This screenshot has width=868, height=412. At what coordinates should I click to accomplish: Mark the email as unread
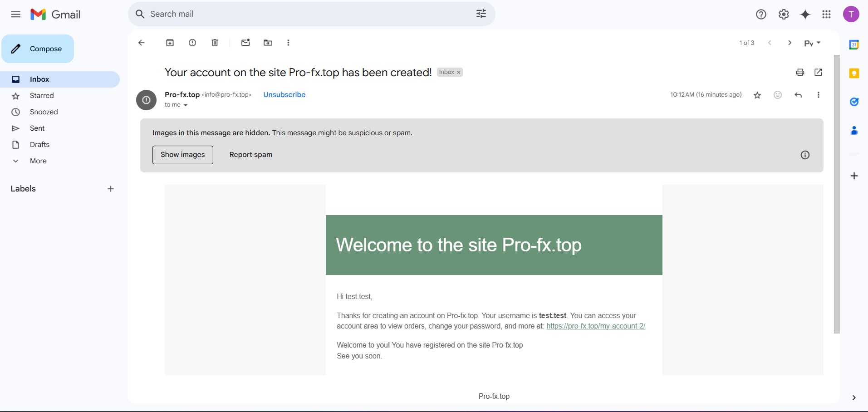(x=245, y=43)
